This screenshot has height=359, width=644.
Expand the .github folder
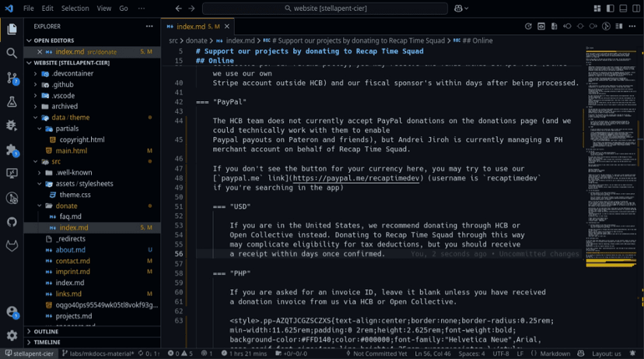64,84
